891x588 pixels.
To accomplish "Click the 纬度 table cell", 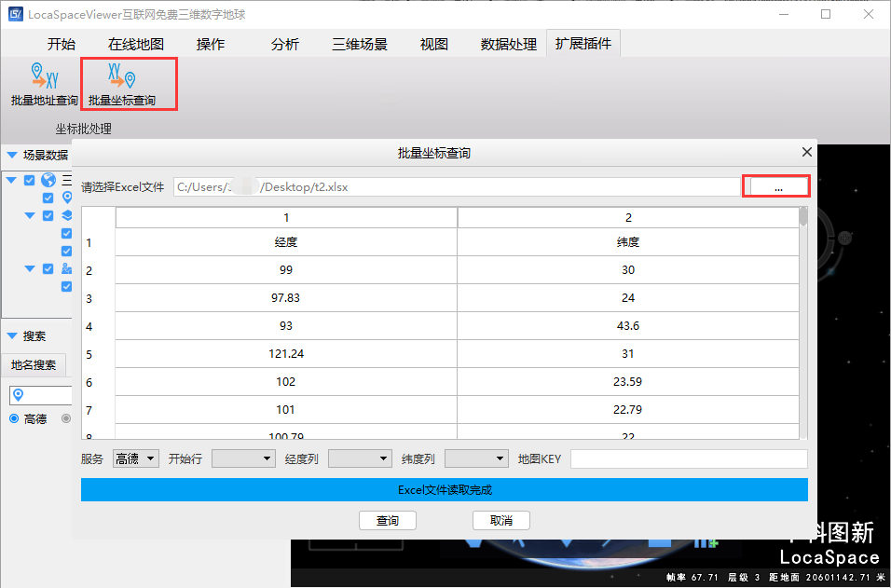I will 628,242.
